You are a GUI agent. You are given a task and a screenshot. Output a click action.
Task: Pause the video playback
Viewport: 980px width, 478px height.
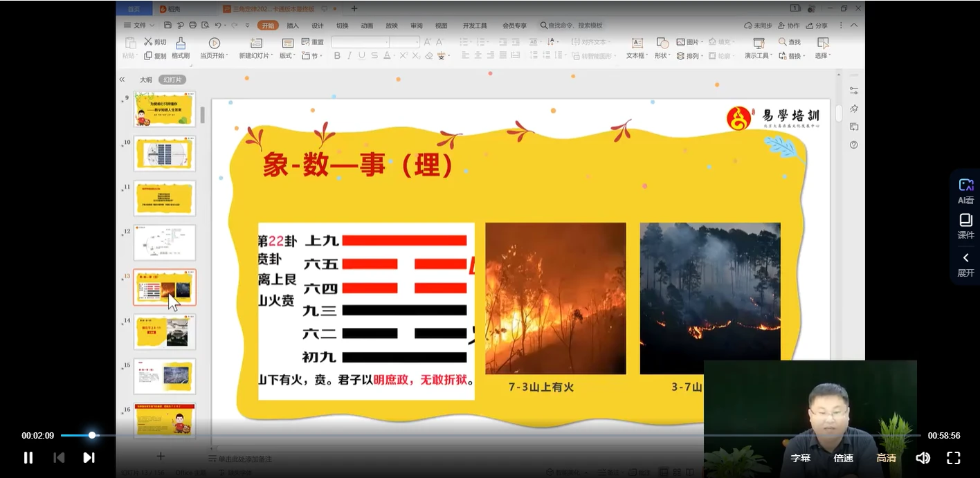click(x=28, y=457)
